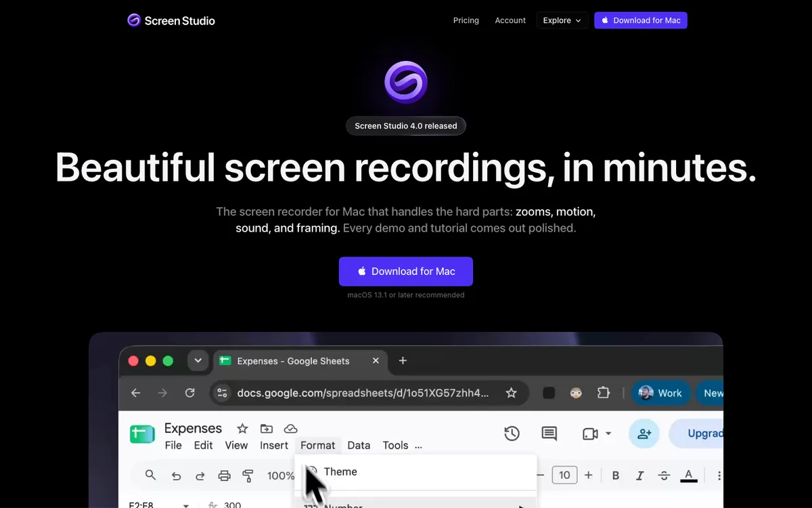This screenshot has height=508, width=812.
Task: Toggle strikethrough formatting button
Action: (x=664, y=475)
